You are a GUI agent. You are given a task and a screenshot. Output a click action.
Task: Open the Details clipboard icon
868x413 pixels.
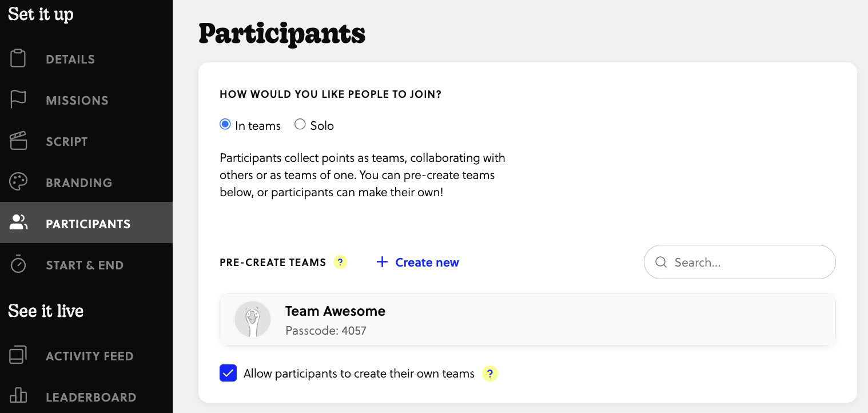18,58
